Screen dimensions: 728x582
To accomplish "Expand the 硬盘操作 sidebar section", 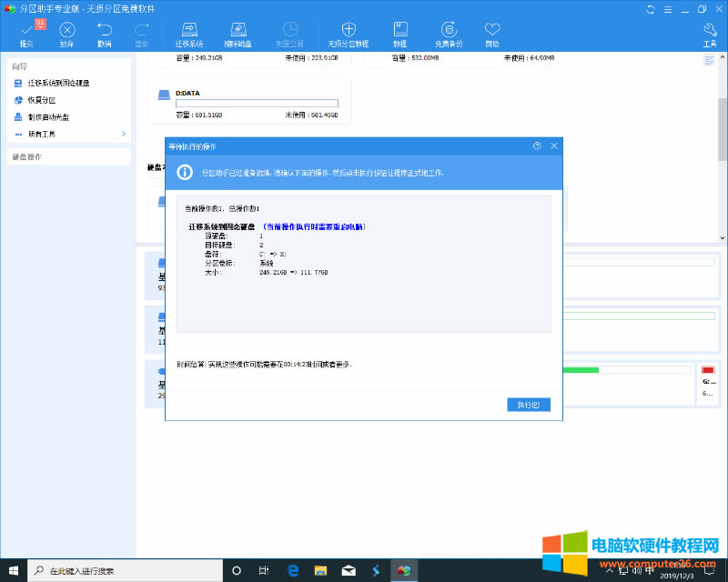I will 68,157.
